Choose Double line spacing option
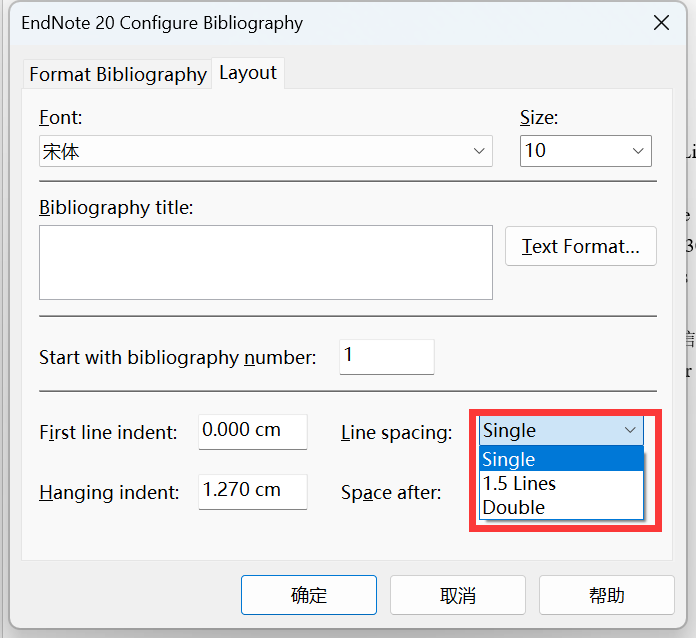696x638 pixels. pos(561,507)
